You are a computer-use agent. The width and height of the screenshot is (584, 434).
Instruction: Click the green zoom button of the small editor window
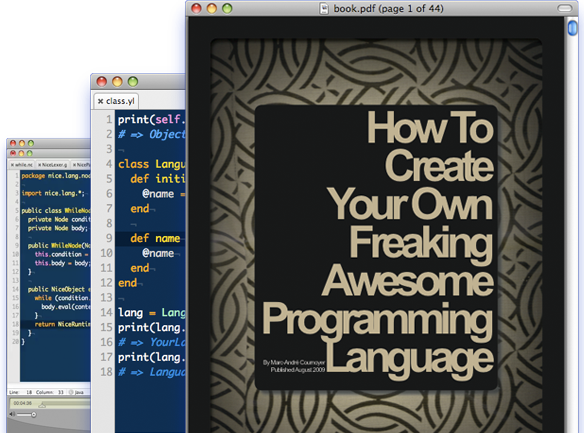[29, 153]
